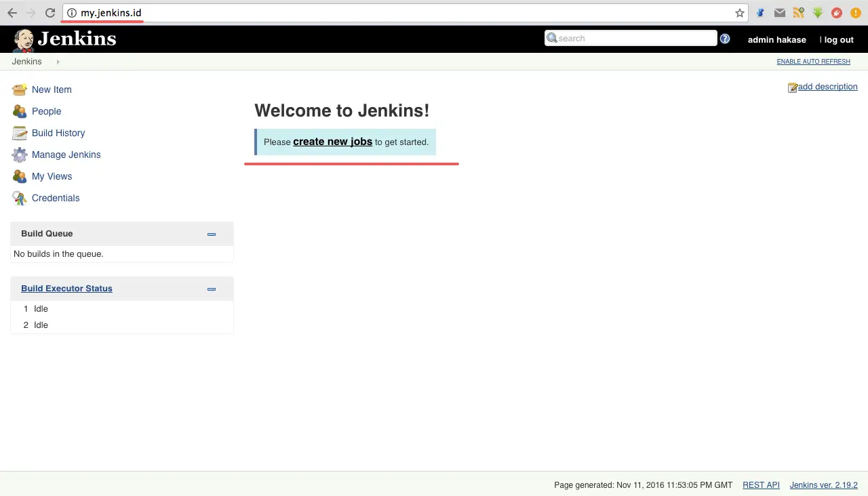Open the admin hakase user link

click(777, 40)
